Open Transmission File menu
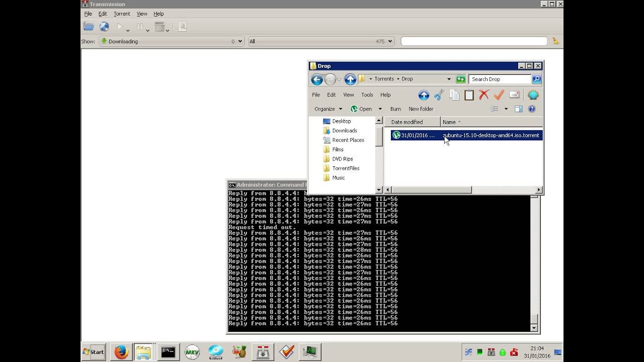This screenshot has height=362, width=644. click(88, 14)
